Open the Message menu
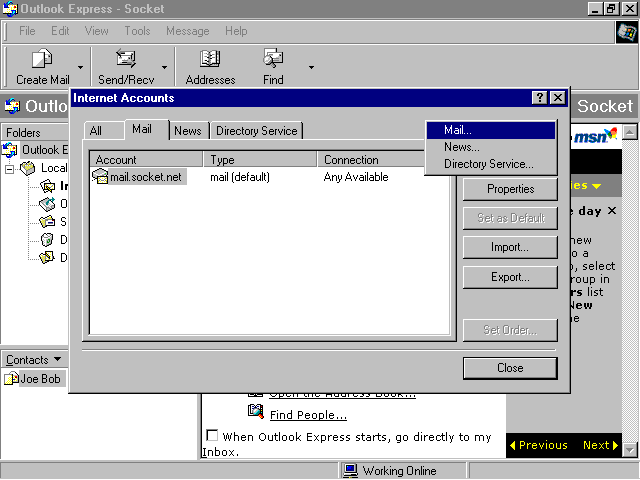The image size is (640, 480). coord(187,31)
